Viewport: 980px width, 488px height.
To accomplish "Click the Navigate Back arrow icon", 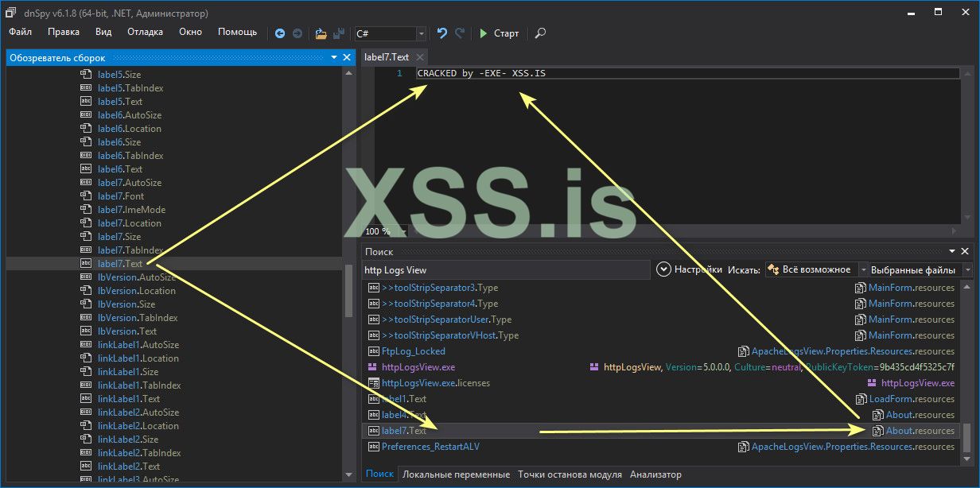I will tap(280, 33).
